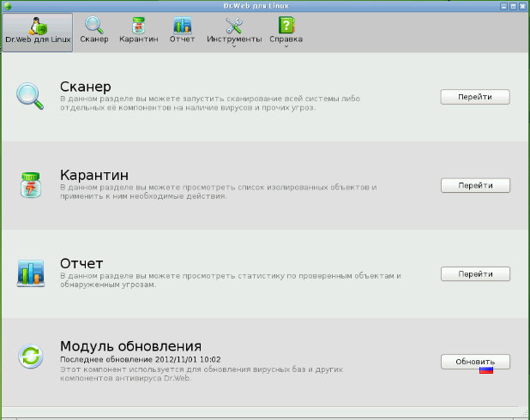This screenshot has height=420, width=530.
Task: Expand the Справка toolbar menu
Action: [286, 32]
